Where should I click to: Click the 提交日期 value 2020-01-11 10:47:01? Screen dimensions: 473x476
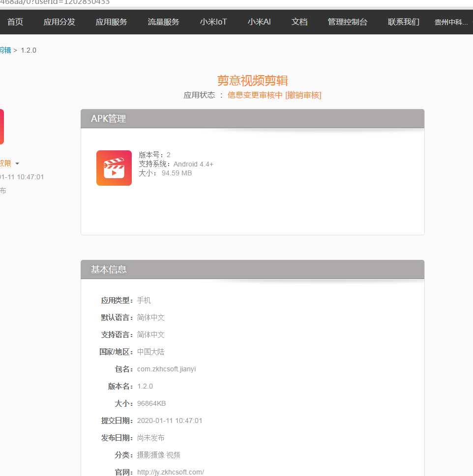(x=170, y=420)
